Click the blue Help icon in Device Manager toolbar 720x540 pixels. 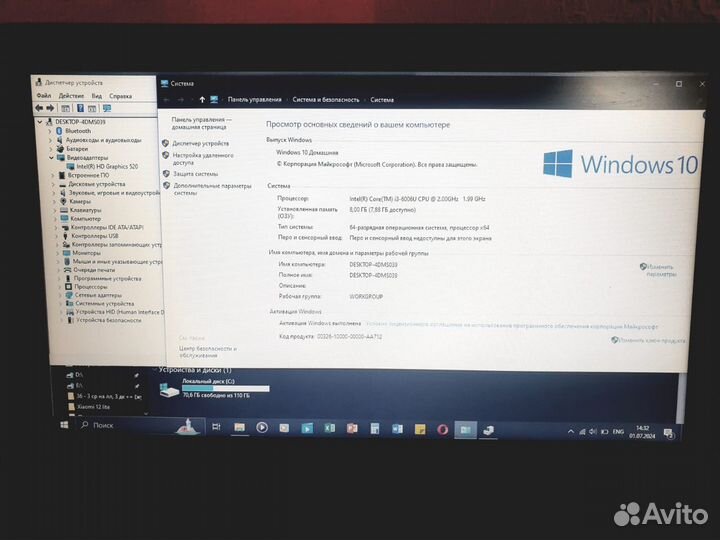[x=80, y=108]
